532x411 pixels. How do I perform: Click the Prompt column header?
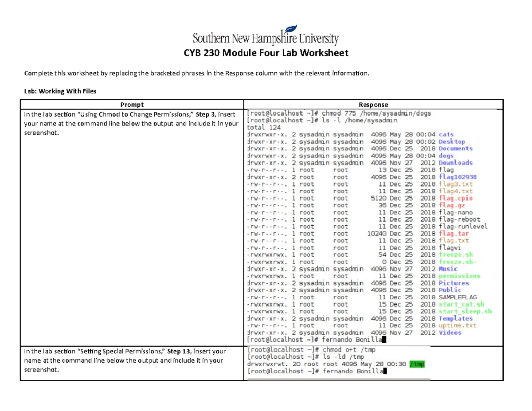[x=132, y=104]
